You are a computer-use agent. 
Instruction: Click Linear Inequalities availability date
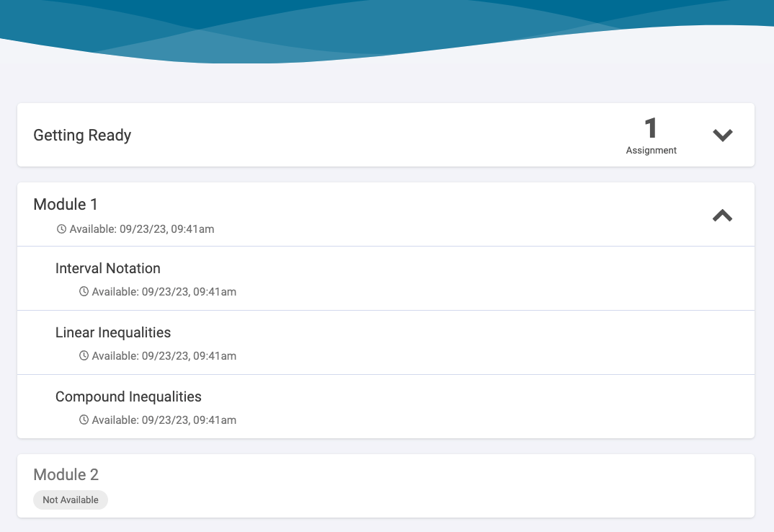coord(164,356)
